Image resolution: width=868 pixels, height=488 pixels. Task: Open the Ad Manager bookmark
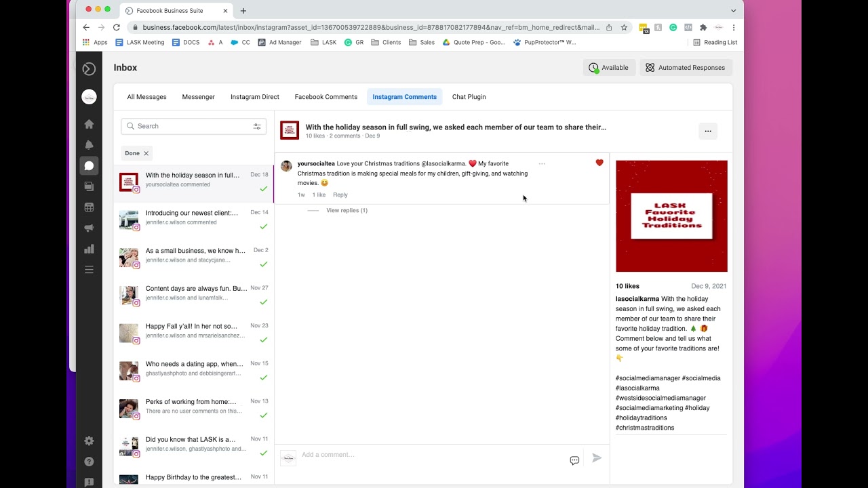click(279, 42)
